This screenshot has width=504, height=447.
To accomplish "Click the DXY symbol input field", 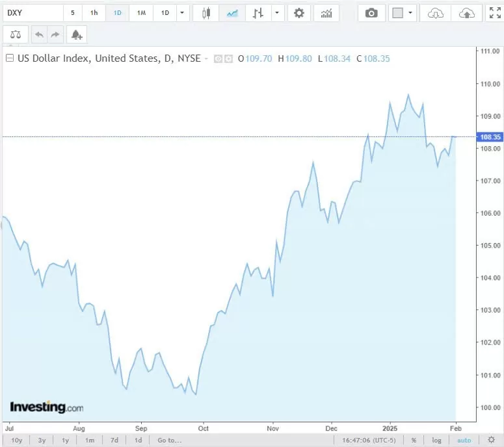I will 33,13.
